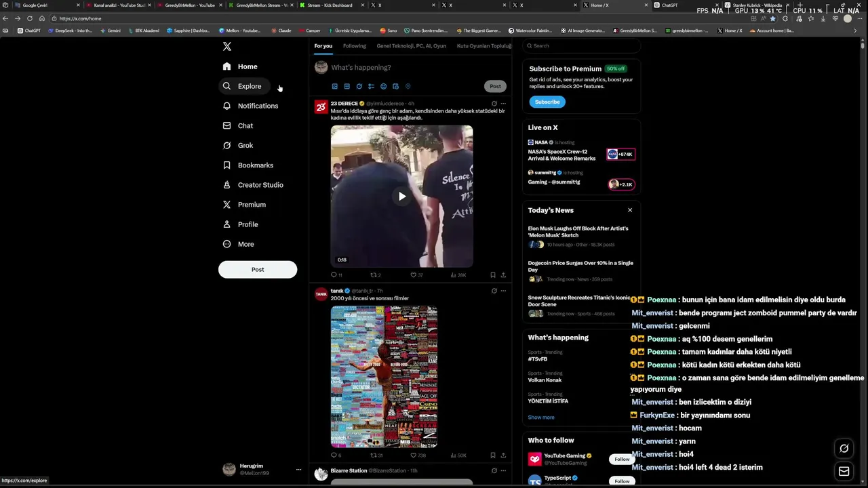Add media to the new post
The width and height of the screenshot is (868, 488).
click(334, 86)
